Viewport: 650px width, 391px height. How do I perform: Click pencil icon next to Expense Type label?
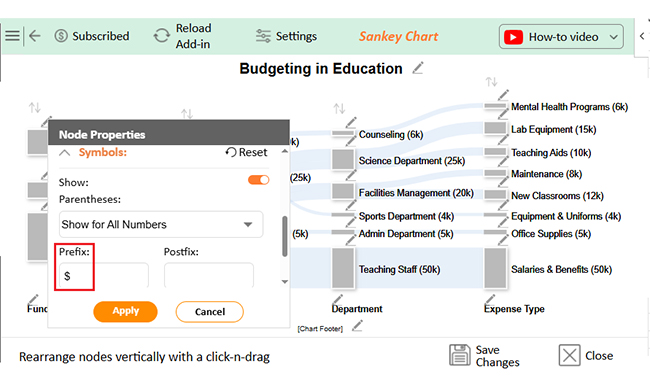pyautogui.click(x=490, y=299)
